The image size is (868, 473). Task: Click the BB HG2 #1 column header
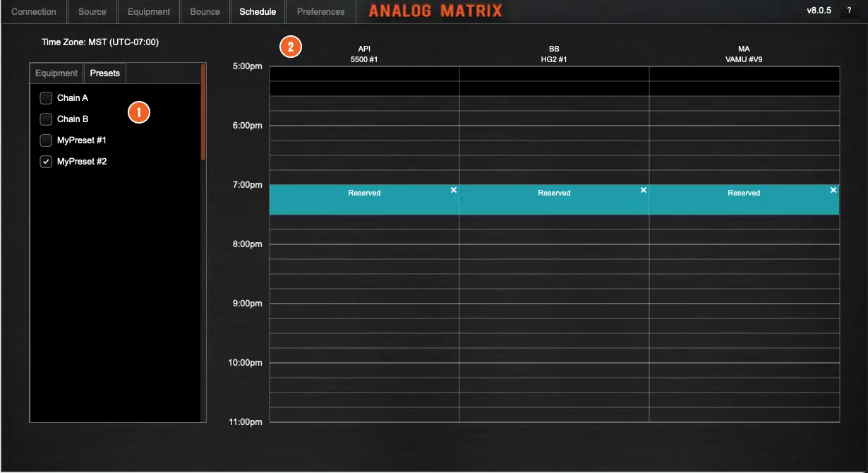554,54
